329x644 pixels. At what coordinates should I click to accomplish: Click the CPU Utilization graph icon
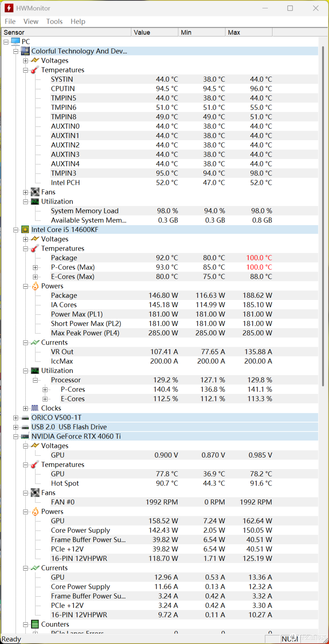pos(35,371)
